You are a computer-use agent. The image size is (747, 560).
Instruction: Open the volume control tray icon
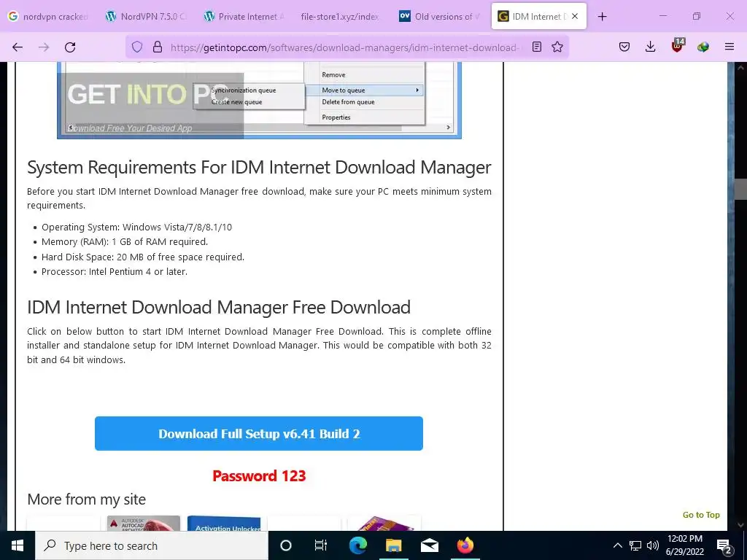[x=653, y=545]
